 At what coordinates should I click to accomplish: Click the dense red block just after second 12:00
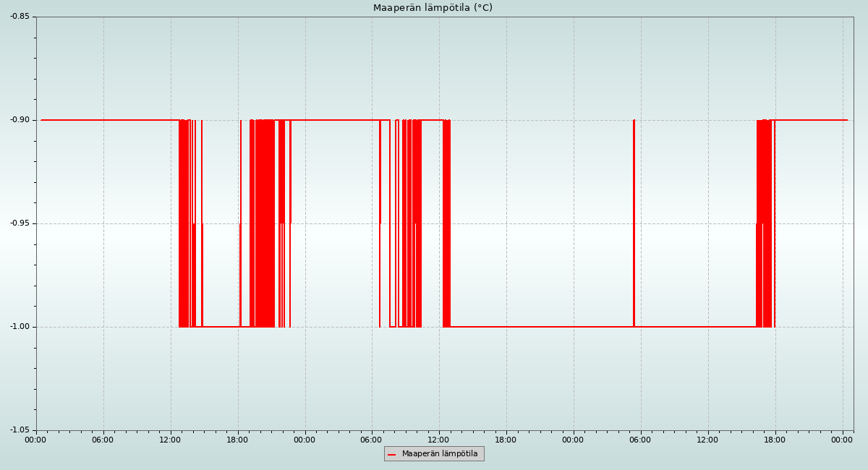pos(446,224)
